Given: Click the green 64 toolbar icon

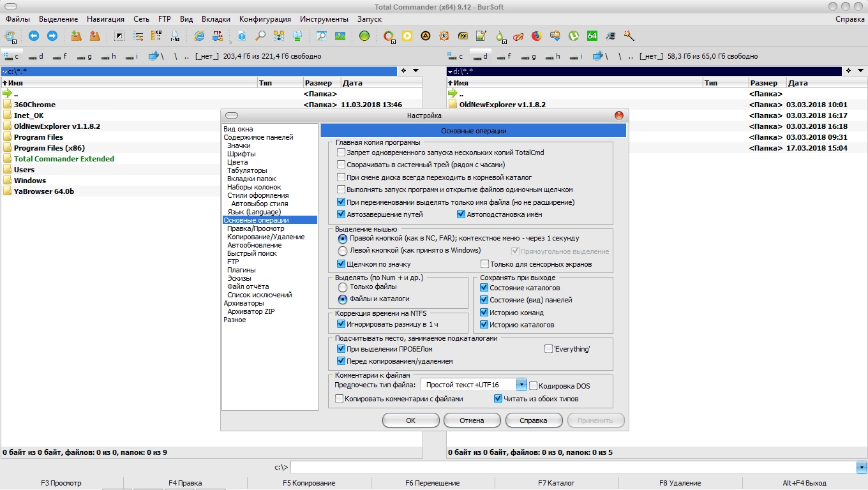Looking at the screenshot, I should [x=592, y=36].
